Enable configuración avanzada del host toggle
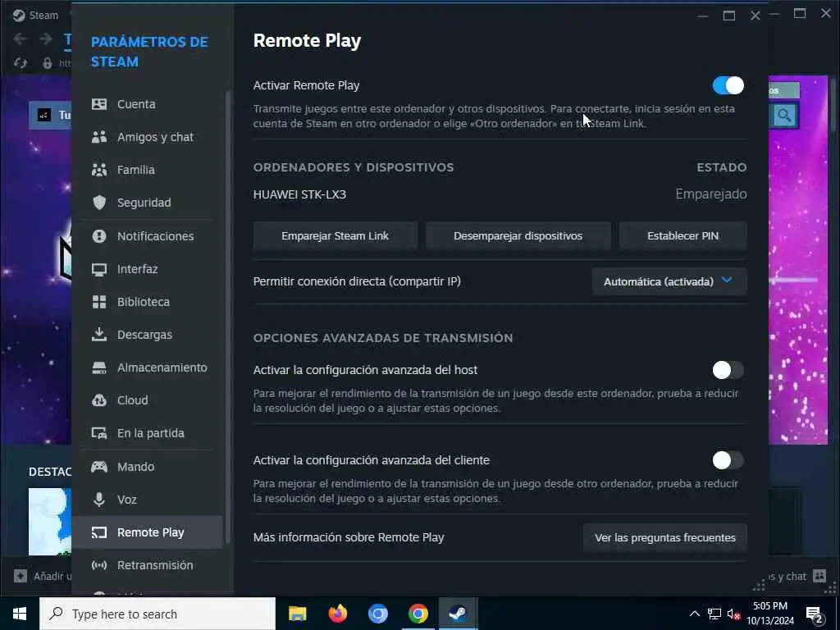The width and height of the screenshot is (840, 630). 728,370
